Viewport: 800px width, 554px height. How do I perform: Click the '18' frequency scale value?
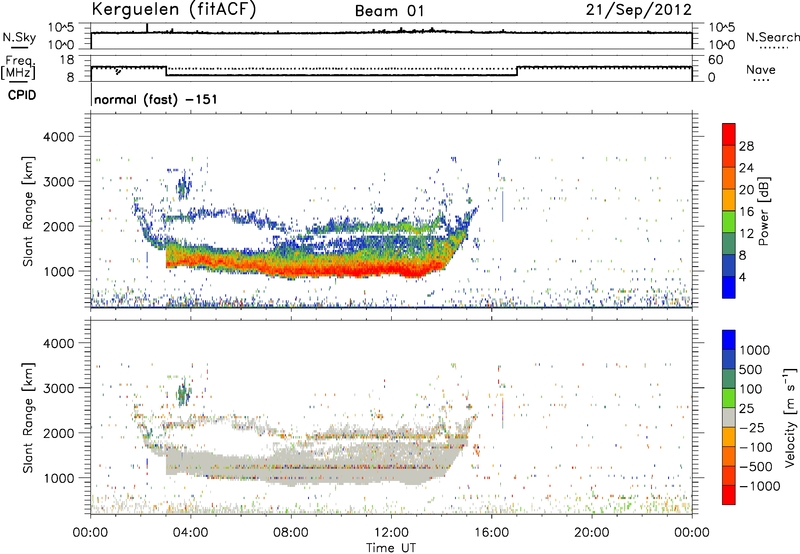coord(67,60)
